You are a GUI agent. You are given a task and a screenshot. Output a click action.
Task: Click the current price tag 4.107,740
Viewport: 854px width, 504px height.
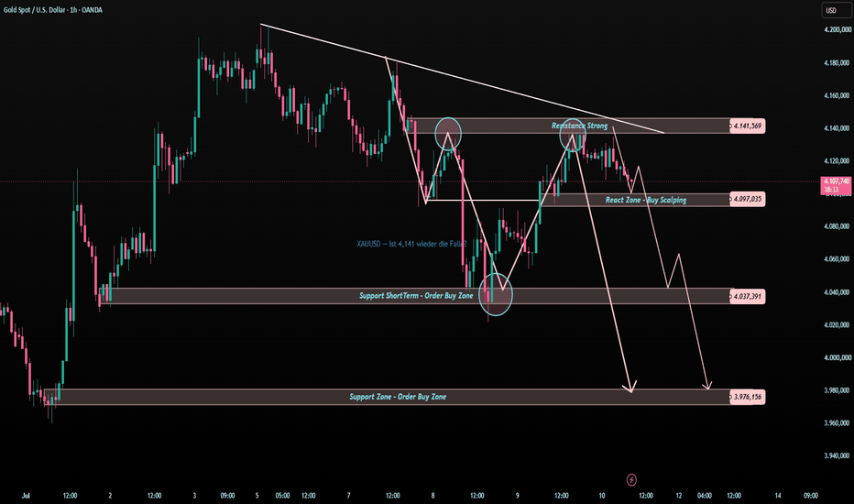(837, 185)
